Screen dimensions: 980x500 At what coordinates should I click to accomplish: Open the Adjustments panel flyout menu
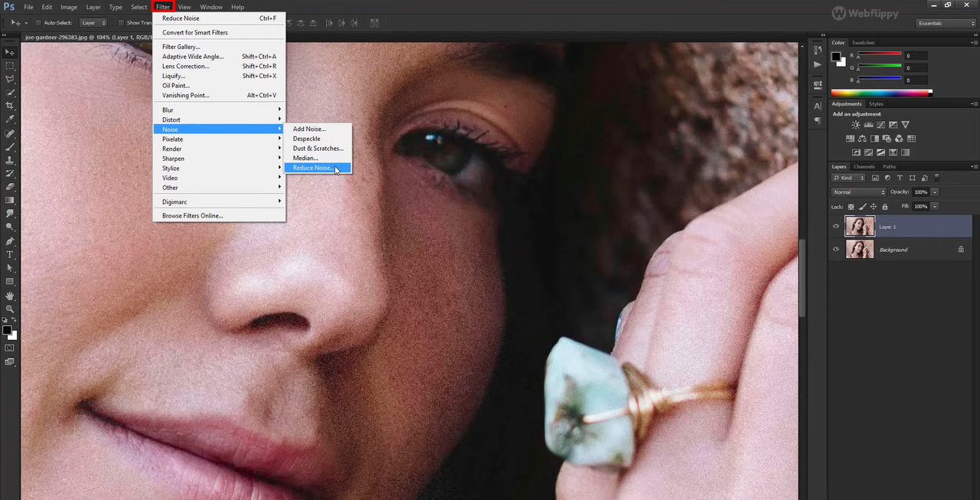(x=974, y=103)
